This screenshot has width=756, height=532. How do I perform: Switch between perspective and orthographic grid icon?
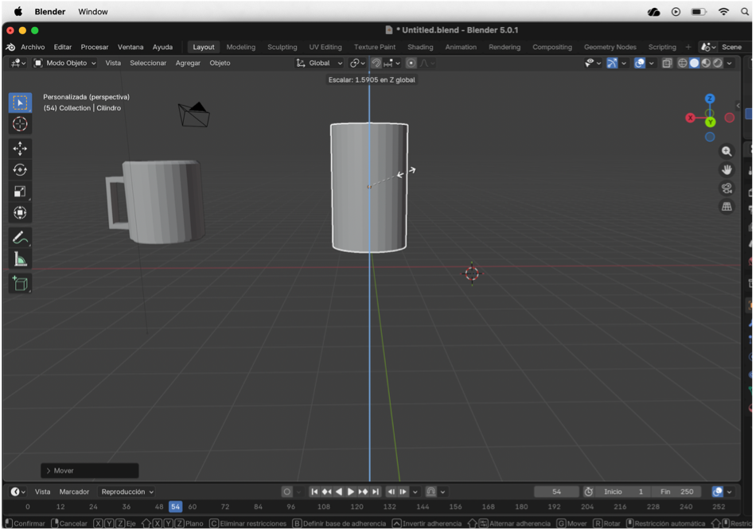(x=727, y=207)
